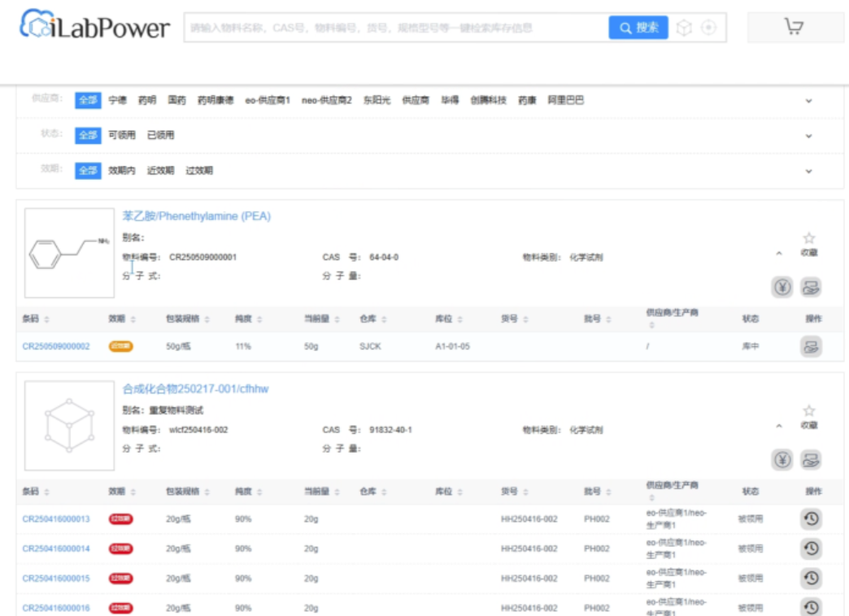Collapse Phenethylamine item details with caret

(x=778, y=254)
